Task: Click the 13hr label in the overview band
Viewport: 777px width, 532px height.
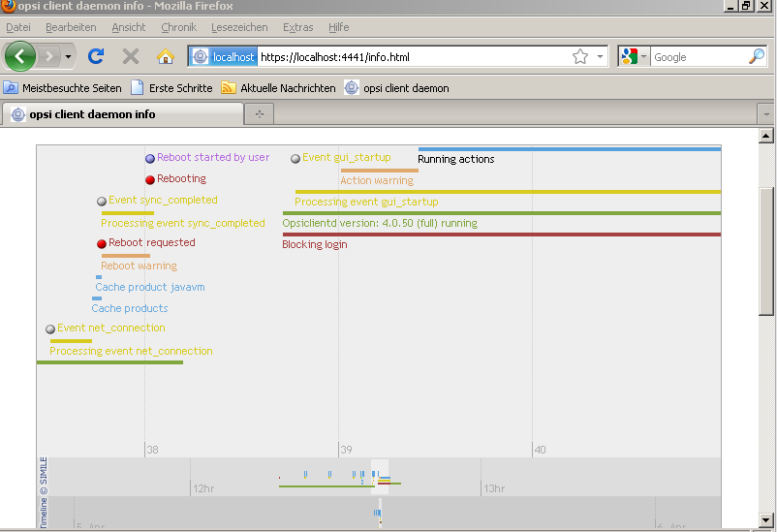Action: pyautogui.click(x=494, y=488)
